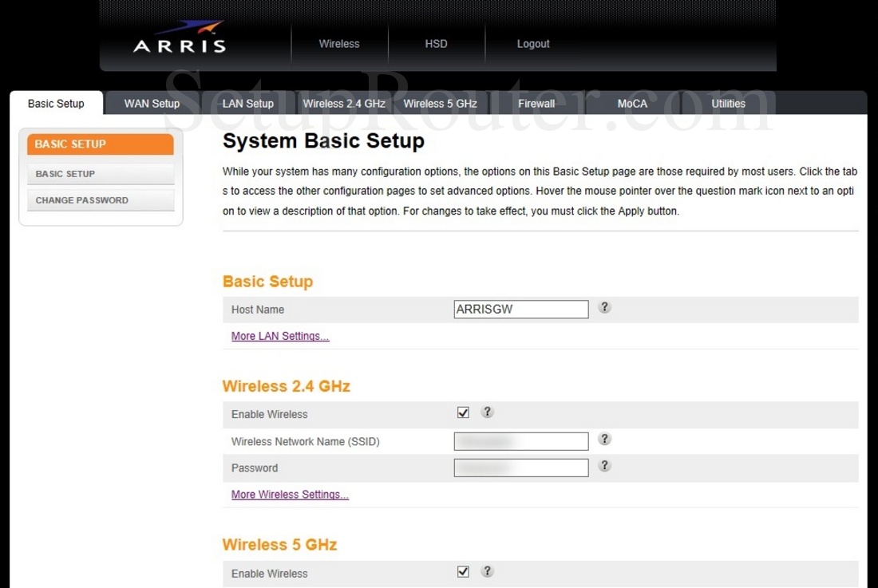
Task: Click help icon next to Host Name
Action: pos(604,307)
